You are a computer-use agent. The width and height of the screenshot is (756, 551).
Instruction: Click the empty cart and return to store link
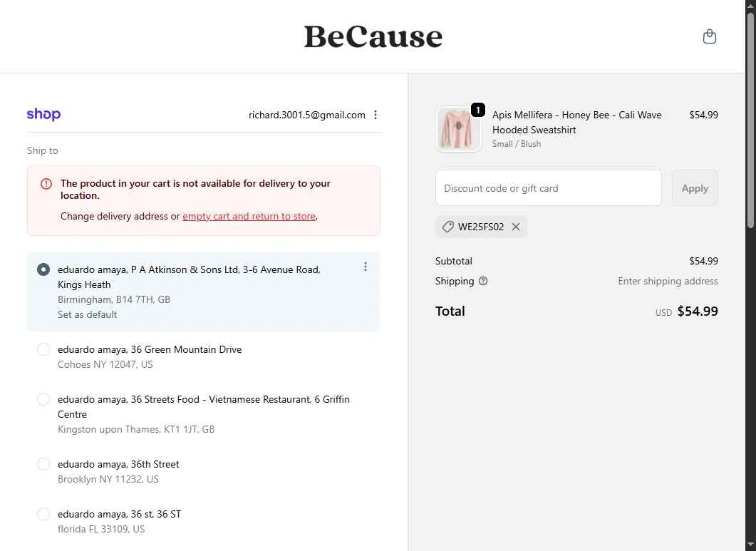click(249, 216)
